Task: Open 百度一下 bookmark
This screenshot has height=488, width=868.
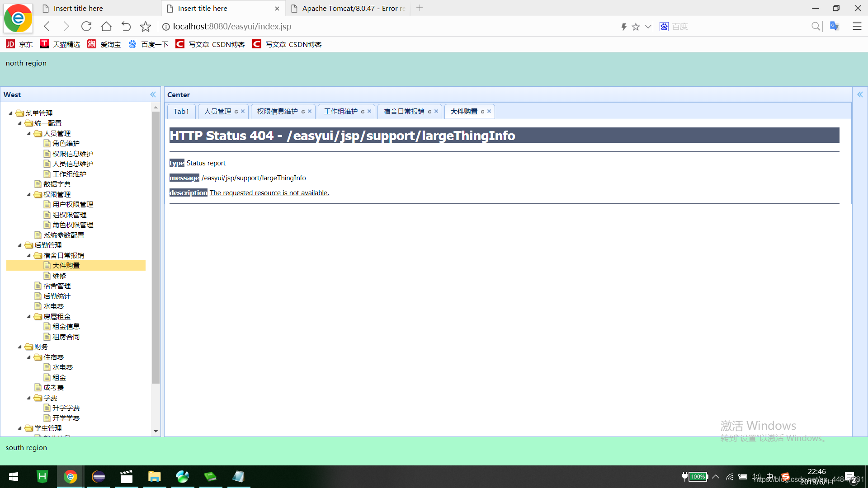Action: point(148,44)
